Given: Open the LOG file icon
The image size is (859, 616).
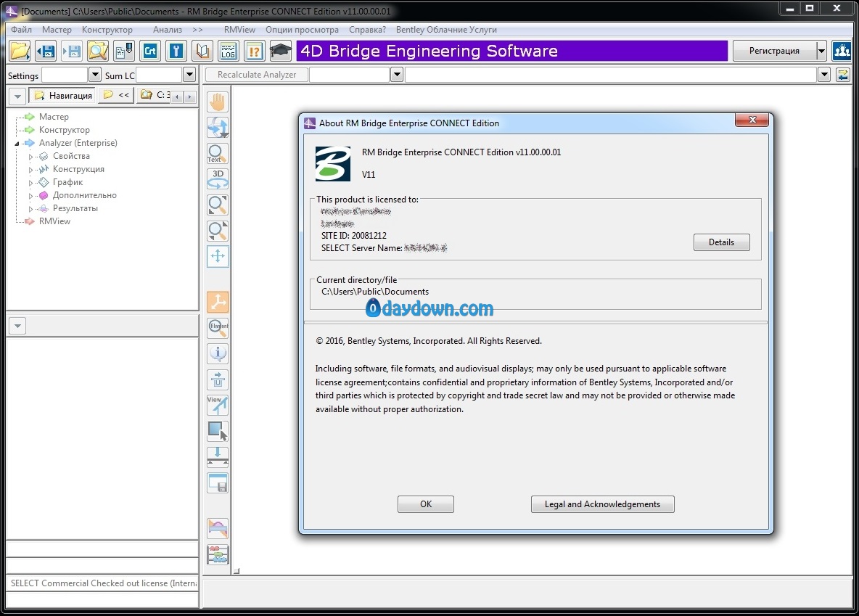Looking at the screenshot, I should [229, 51].
